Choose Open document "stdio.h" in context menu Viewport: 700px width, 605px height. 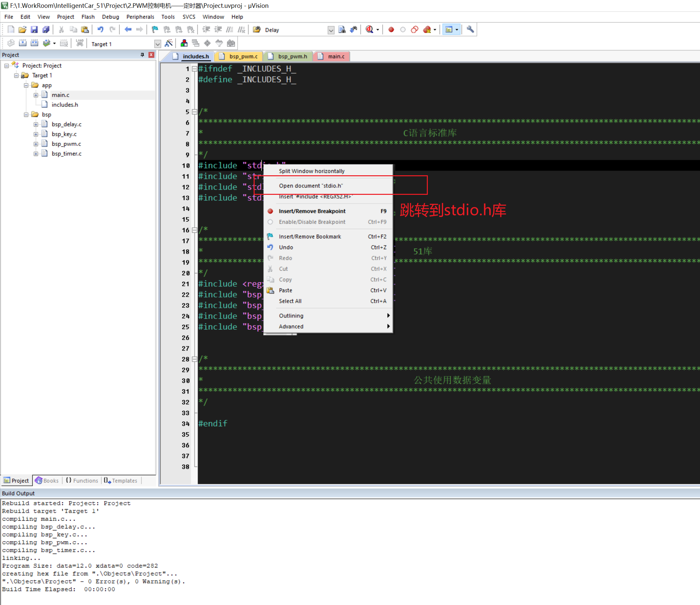328,186
